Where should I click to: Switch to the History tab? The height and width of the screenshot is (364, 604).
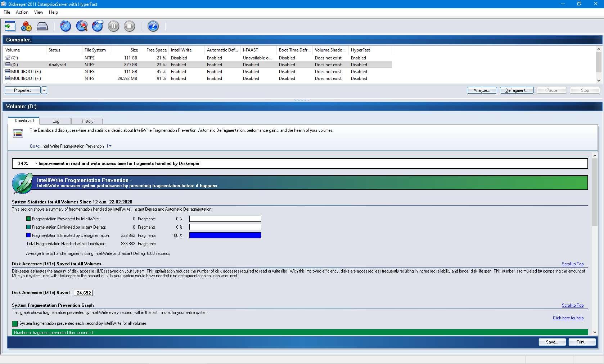87,121
